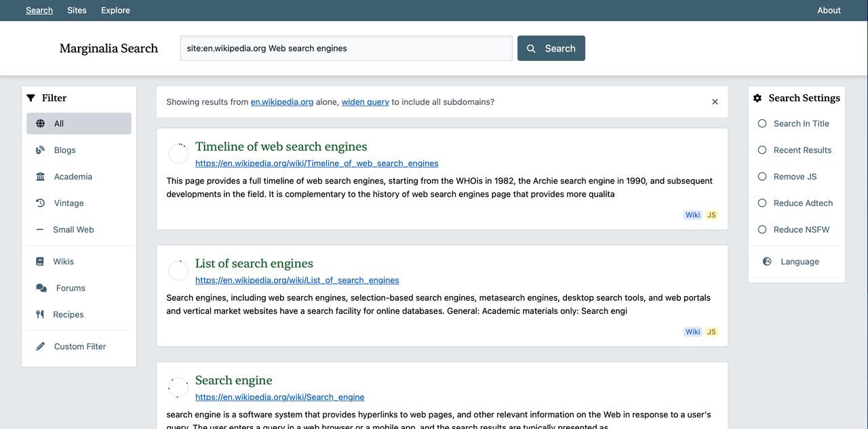Open the Timeline of web search engines title
The image size is (868, 429).
pyautogui.click(x=281, y=146)
